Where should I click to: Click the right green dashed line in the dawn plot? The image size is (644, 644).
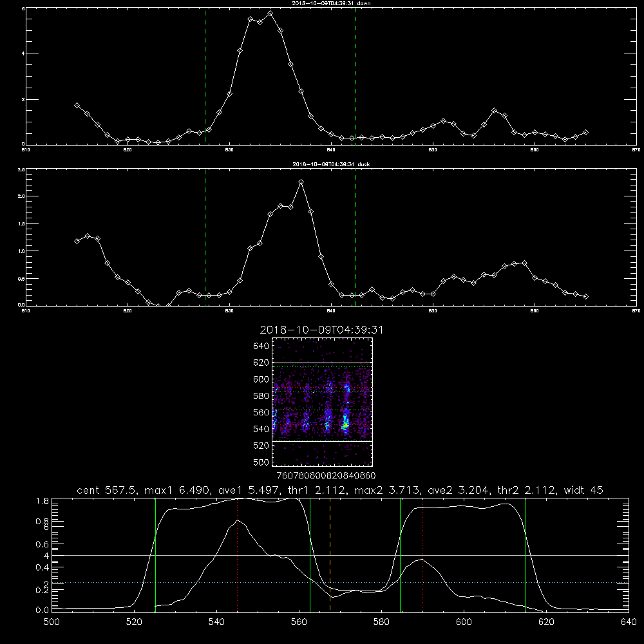click(x=355, y=76)
